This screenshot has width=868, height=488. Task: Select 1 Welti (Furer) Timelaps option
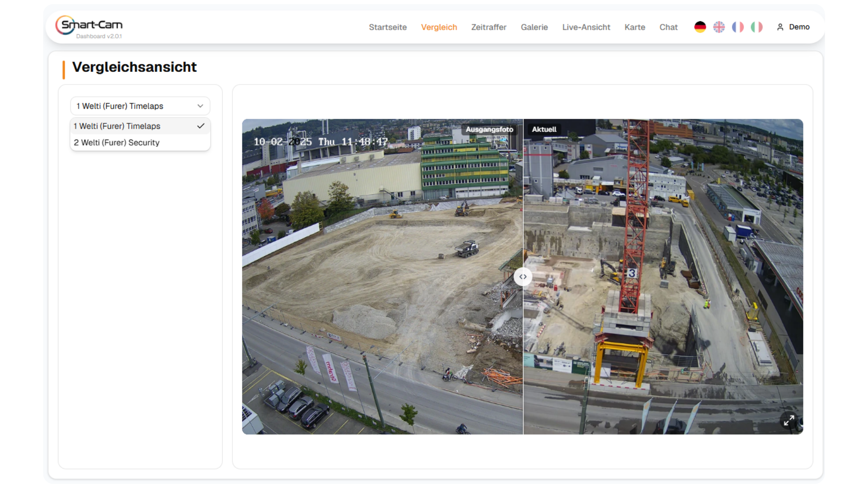click(x=140, y=126)
